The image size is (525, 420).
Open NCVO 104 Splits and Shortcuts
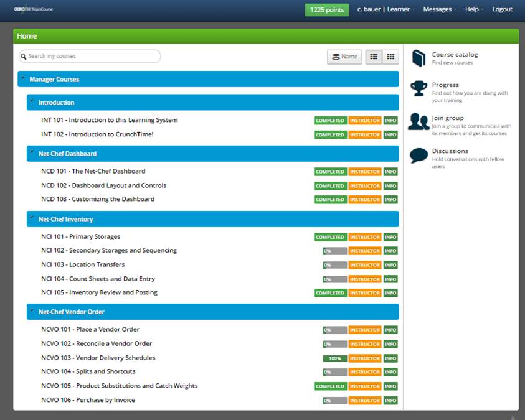(x=88, y=371)
